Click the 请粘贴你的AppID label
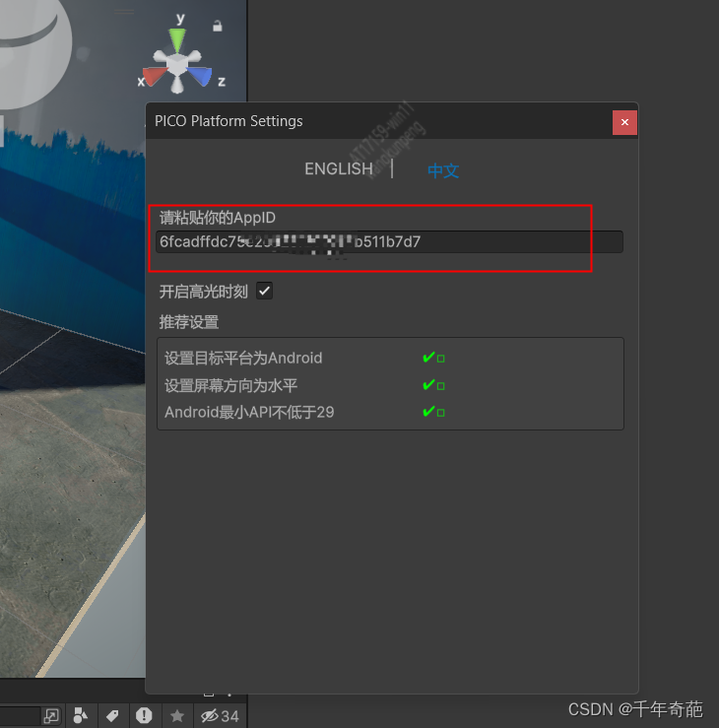719x728 pixels. 218,218
